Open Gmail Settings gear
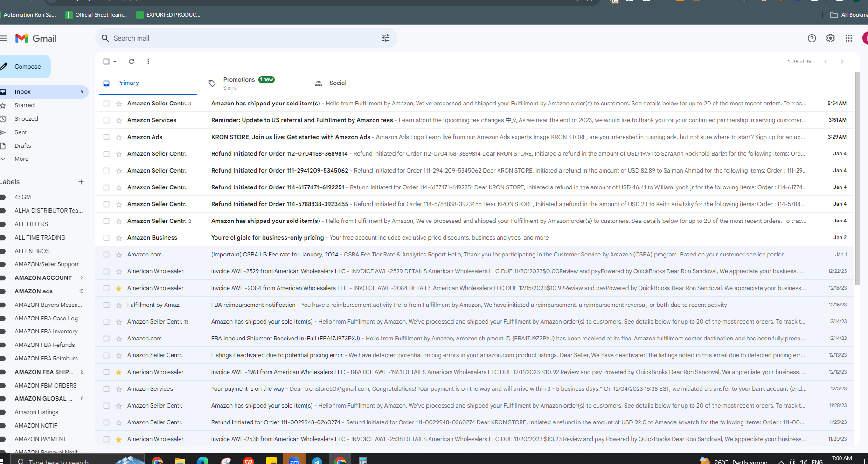This screenshot has width=868, height=464. tap(831, 38)
